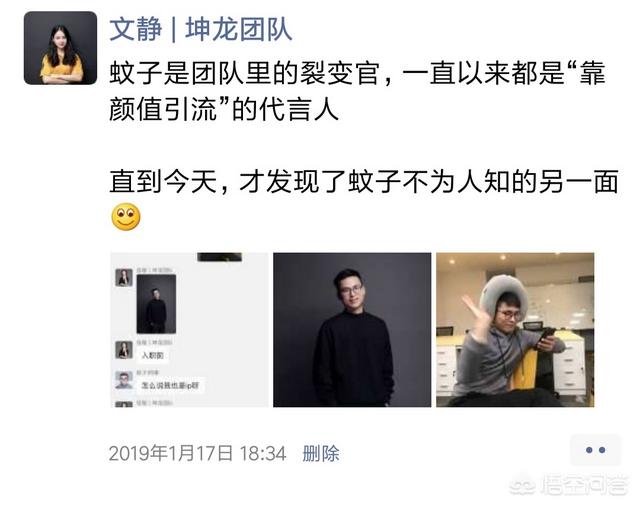
Task: Open the chat screenshot thumbnail
Action: [x=189, y=330]
